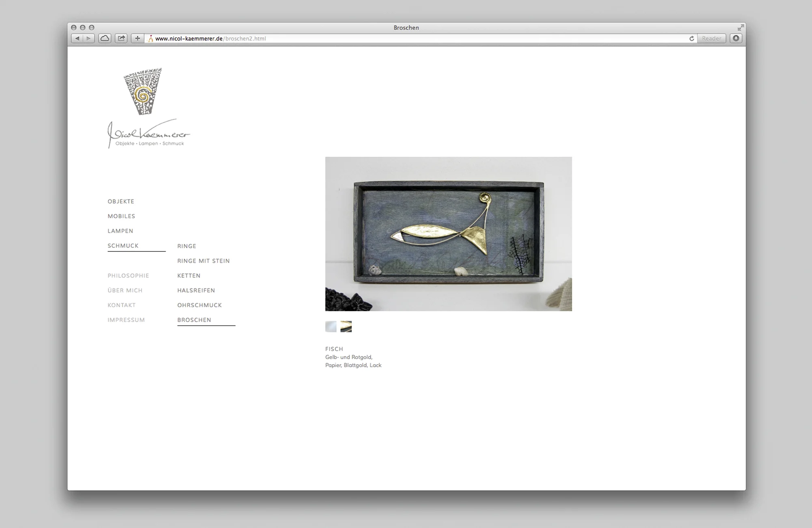Open the OHRSCHMUCK submenu link

(199, 305)
